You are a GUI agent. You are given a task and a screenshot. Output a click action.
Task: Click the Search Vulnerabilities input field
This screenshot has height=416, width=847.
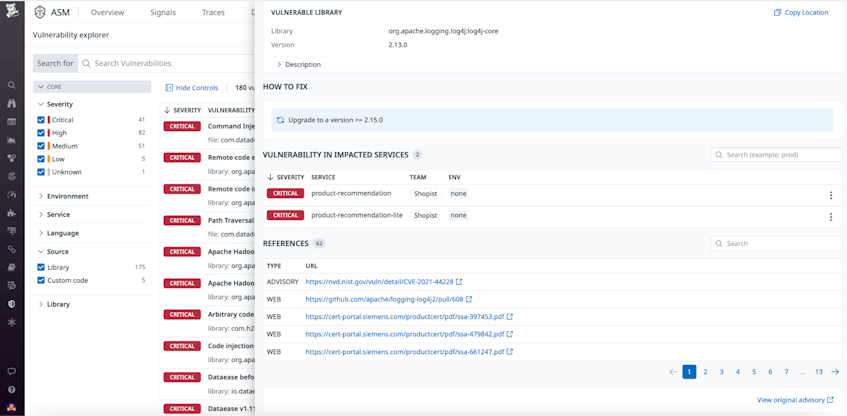tap(167, 63)
